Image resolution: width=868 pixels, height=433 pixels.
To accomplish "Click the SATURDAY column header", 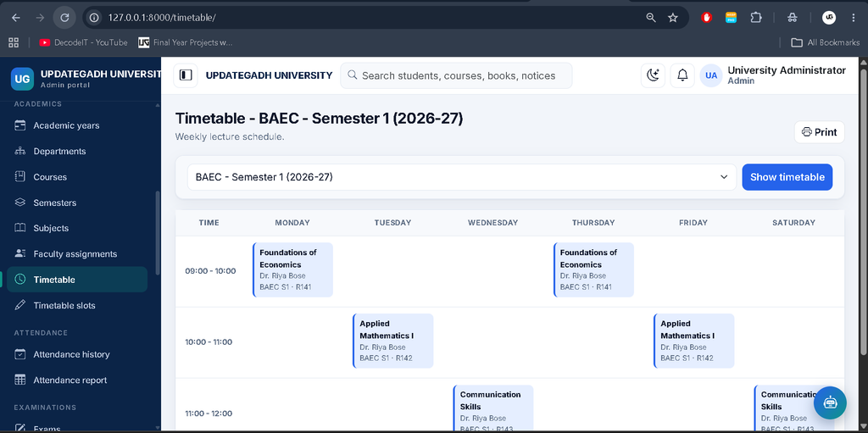I will pos(793,223).
